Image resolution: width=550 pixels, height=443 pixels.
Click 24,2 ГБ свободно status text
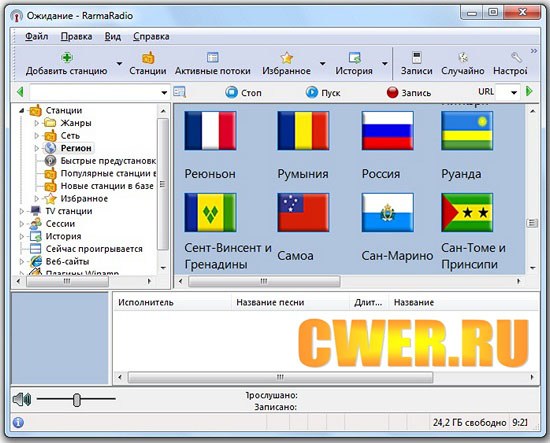pos(469,423)
